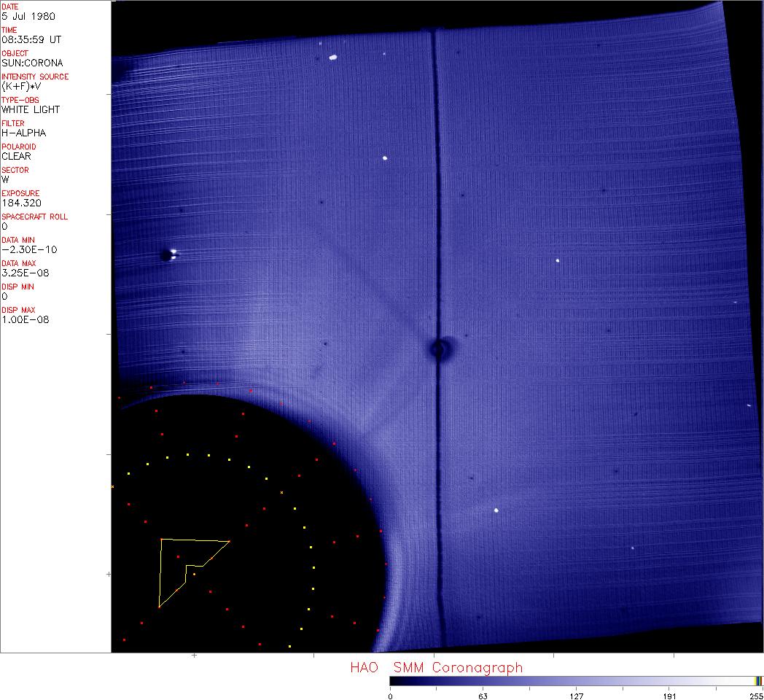Click the CLEAR polaroid value

coord(16,156)
